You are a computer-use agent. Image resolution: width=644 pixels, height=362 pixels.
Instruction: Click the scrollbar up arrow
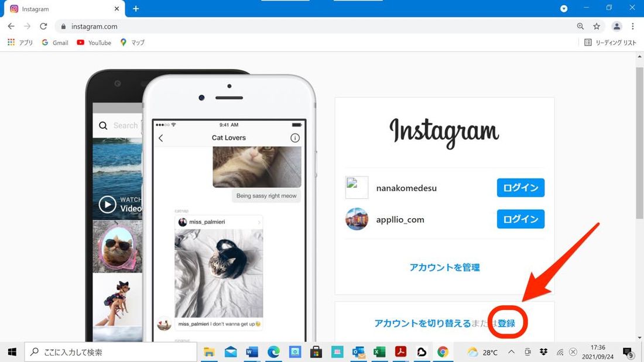pos(639,56)
